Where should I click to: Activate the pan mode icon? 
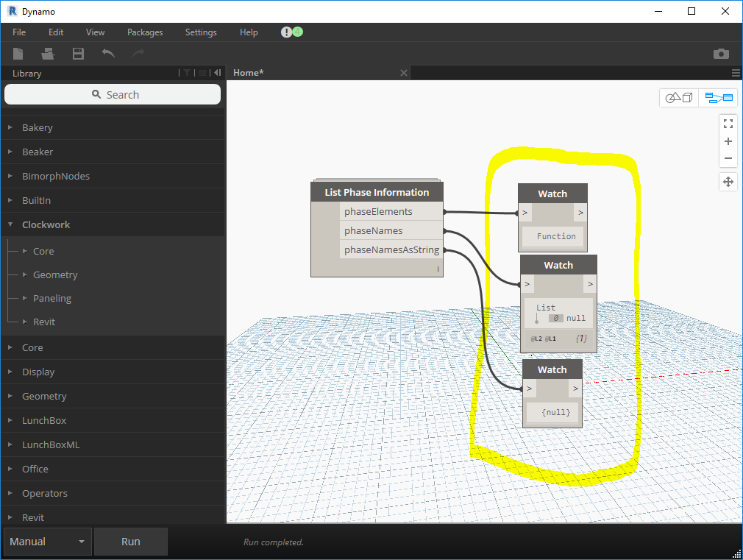(x=728, y=182)
